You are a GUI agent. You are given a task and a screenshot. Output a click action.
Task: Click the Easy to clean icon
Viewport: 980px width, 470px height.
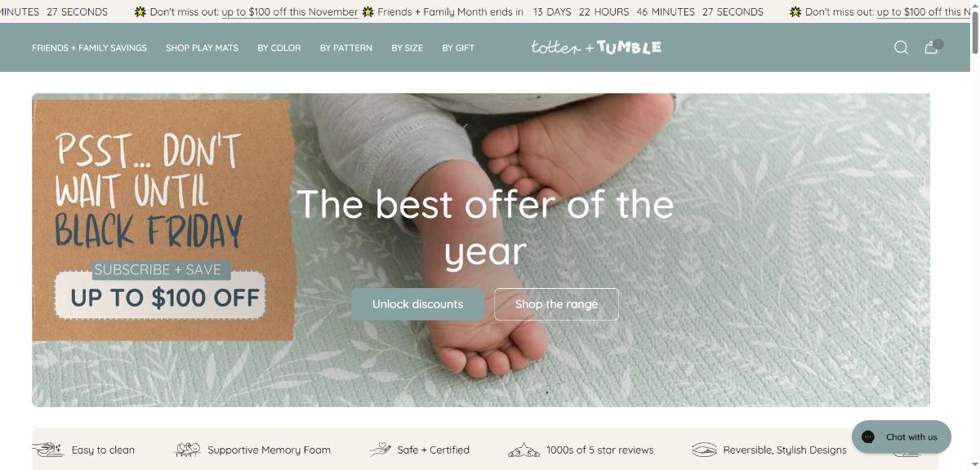click(x=48, y=450)
